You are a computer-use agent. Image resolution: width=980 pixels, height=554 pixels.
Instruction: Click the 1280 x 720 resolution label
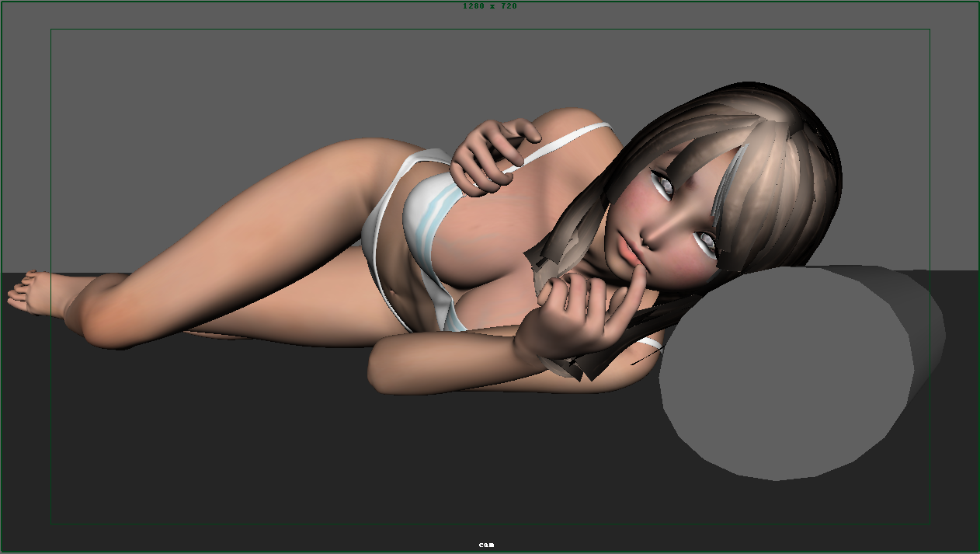[x=489, y=6]
